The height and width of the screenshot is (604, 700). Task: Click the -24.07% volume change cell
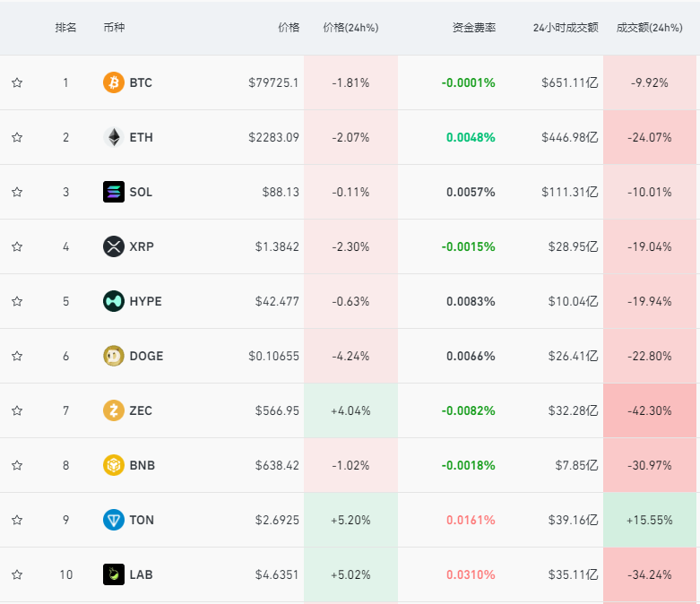pyautogui.click(x=650, y=137)
